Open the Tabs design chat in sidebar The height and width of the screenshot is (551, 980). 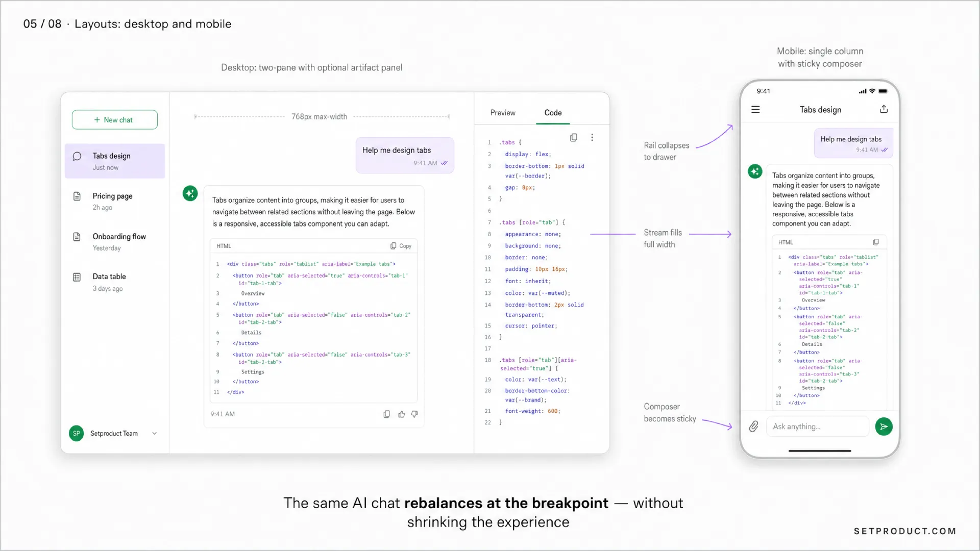pyautogui.click(x=114, y=161)
